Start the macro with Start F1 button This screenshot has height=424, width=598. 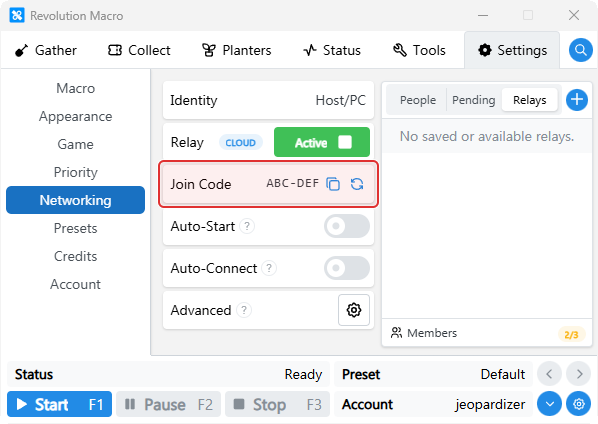(x=59, y=404)
